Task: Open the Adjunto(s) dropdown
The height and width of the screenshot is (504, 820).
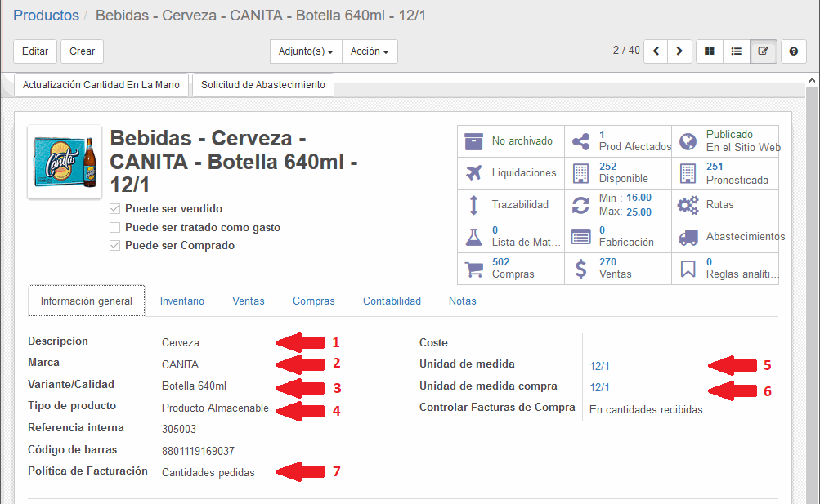Action: coord(306,51)
